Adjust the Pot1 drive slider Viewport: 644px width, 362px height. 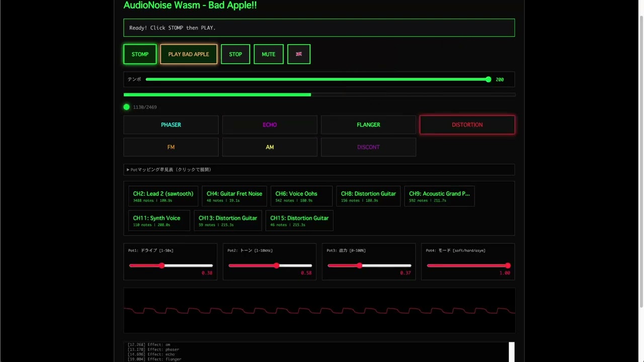pos(171,265)
